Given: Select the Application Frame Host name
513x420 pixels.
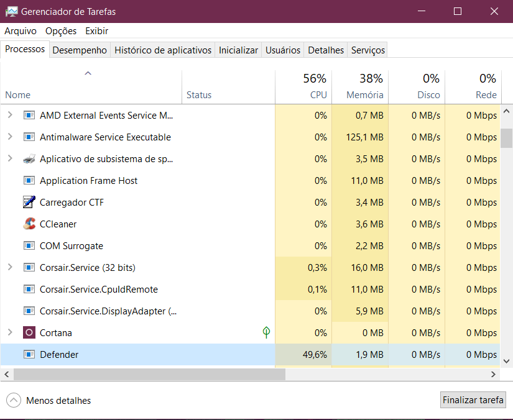Looking at the screenshot, I should (89, 181).
